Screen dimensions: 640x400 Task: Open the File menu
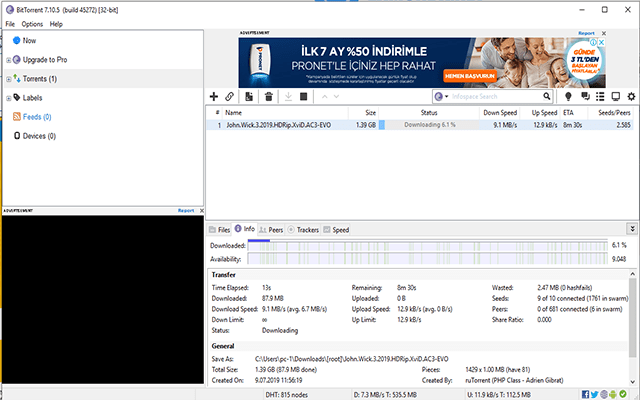click(x=10, y=24)
